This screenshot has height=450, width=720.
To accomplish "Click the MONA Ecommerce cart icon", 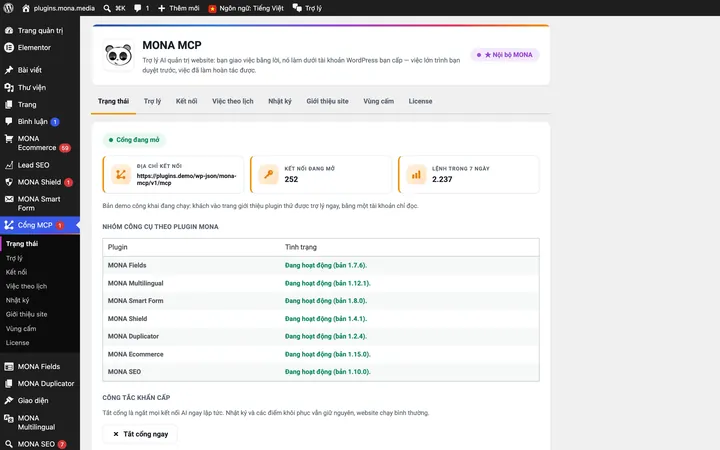I will point(9,139).
